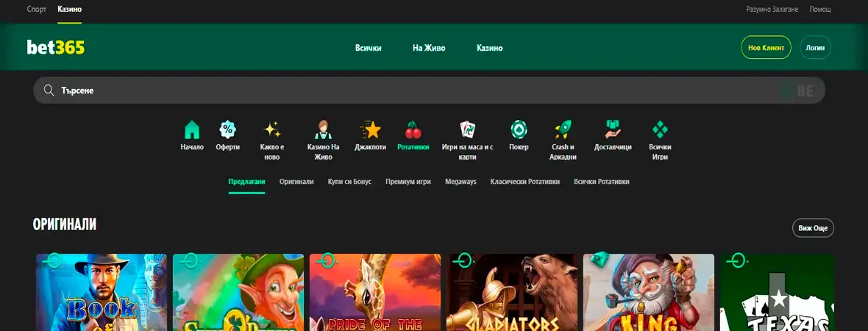Select the Купи си Бонус sub-tab
The height and width of the screenshot is (331, 868).
tap(349, 182)
